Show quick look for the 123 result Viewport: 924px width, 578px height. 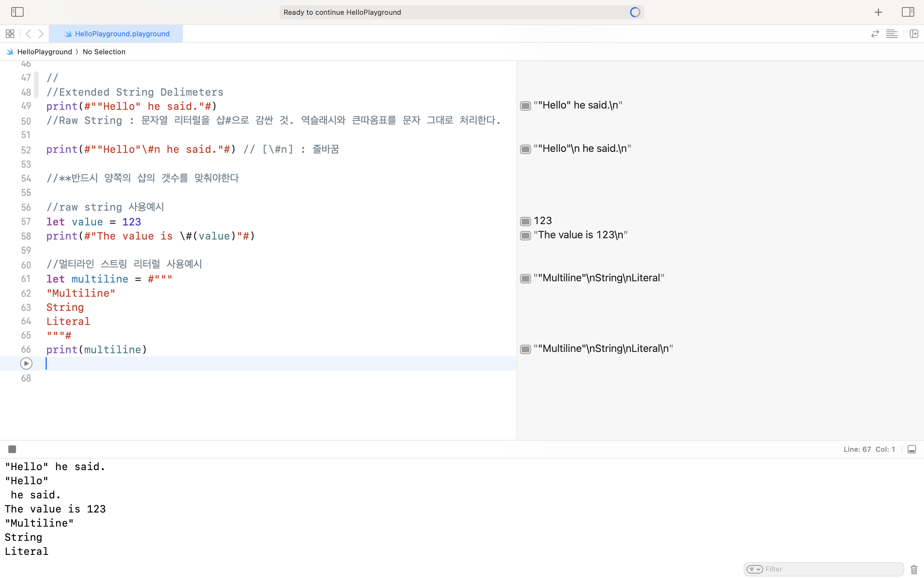526,221
